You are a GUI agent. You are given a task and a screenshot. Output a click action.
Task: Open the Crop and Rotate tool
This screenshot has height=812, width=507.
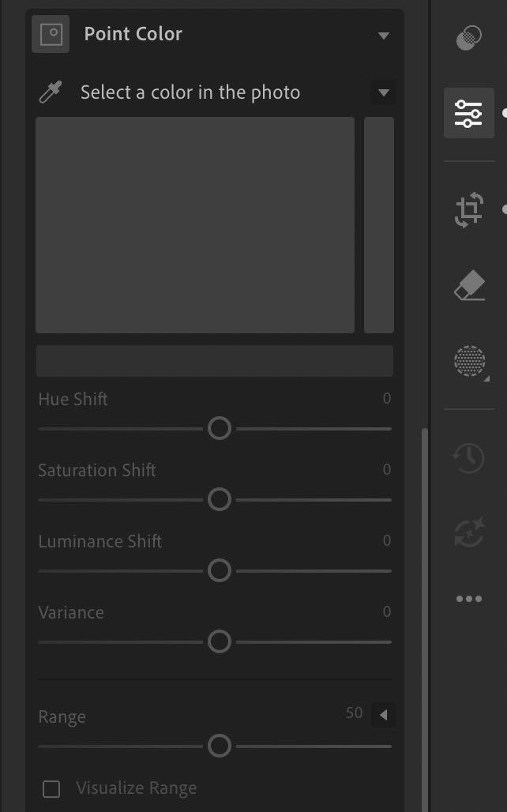point(468,210)
